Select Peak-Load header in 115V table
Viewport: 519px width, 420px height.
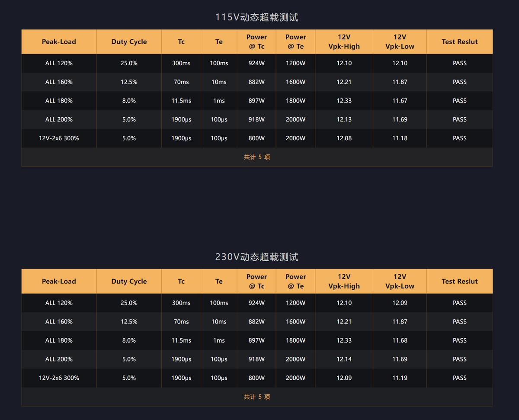coord(59,42)
